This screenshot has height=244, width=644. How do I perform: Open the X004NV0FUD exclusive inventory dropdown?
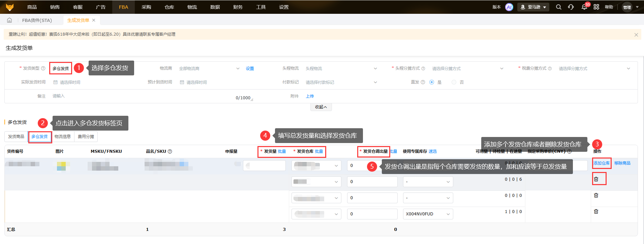pyautogui.click(x=428, y=214)
